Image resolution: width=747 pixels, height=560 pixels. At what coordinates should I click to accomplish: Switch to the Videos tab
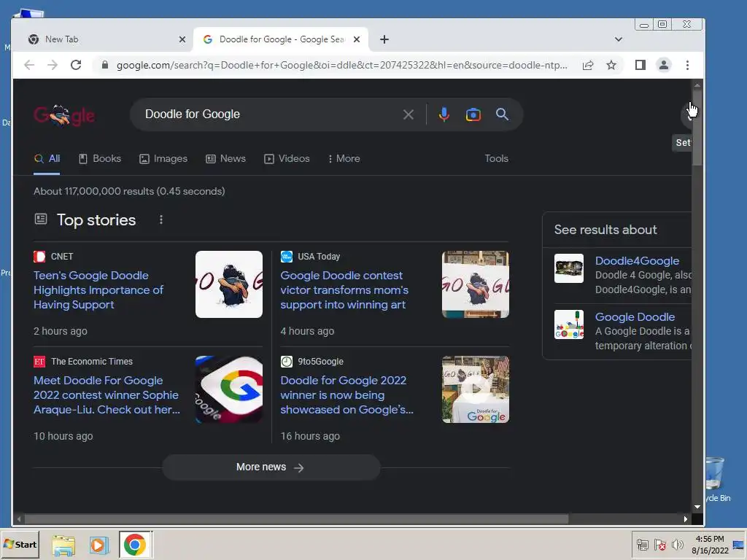[x=287, y=158]
